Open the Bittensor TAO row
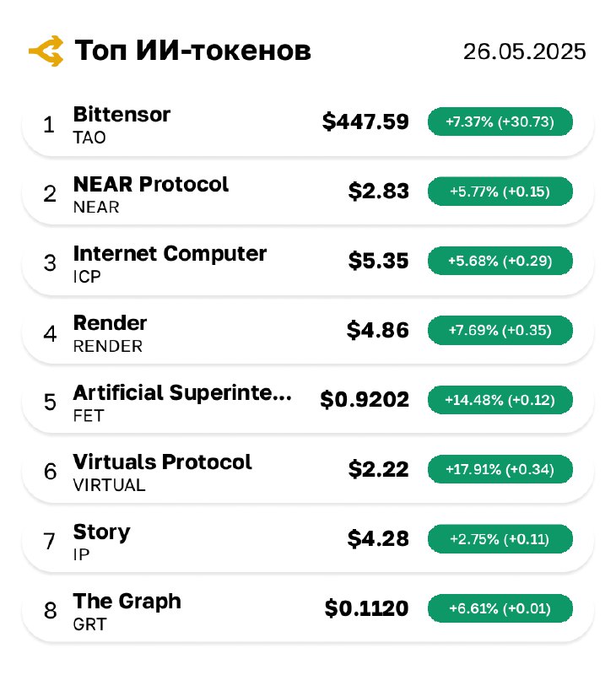Image resolution: width=616 pixels, height=675 pixels. 308,125
